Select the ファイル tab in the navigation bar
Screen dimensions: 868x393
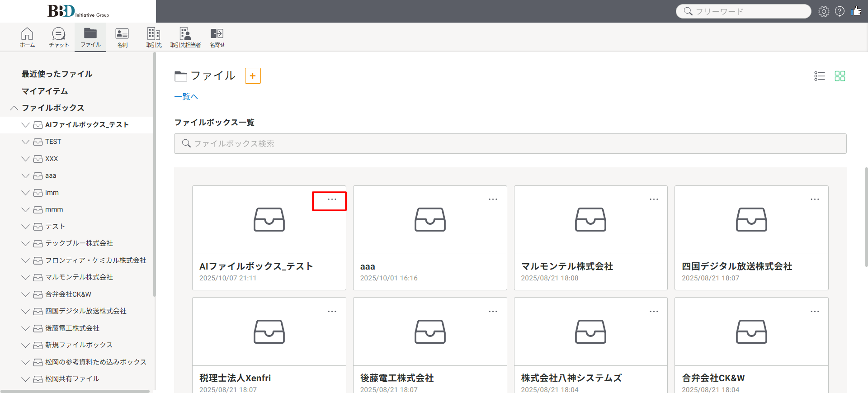[x=90, y=37]
